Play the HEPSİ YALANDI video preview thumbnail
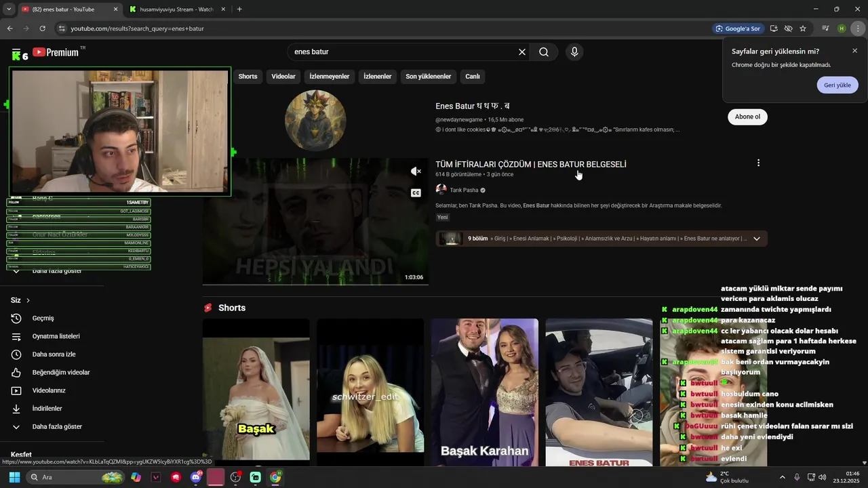The width and height of the screenshot is (868, 488). (315, 221)
